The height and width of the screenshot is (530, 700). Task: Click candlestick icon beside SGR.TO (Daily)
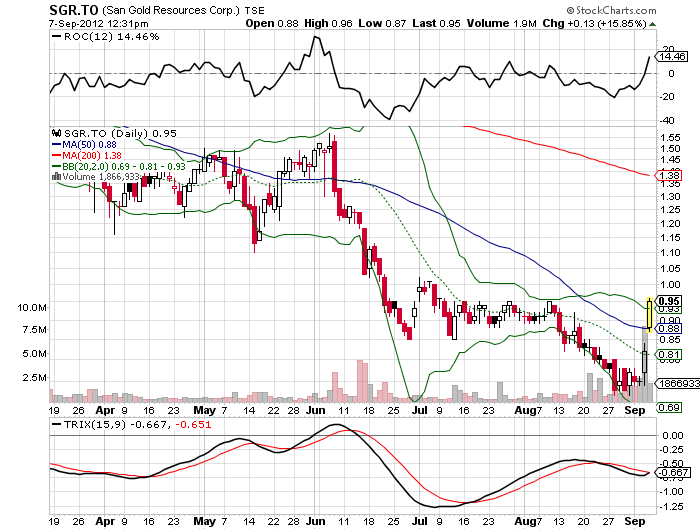coord(56,133)
